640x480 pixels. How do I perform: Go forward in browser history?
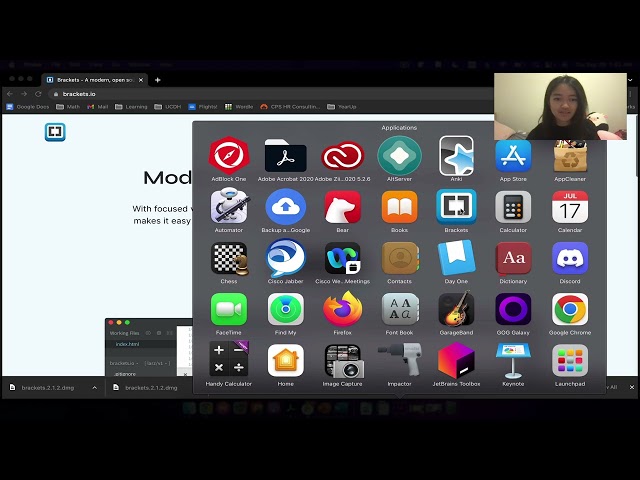coord(24,94)
